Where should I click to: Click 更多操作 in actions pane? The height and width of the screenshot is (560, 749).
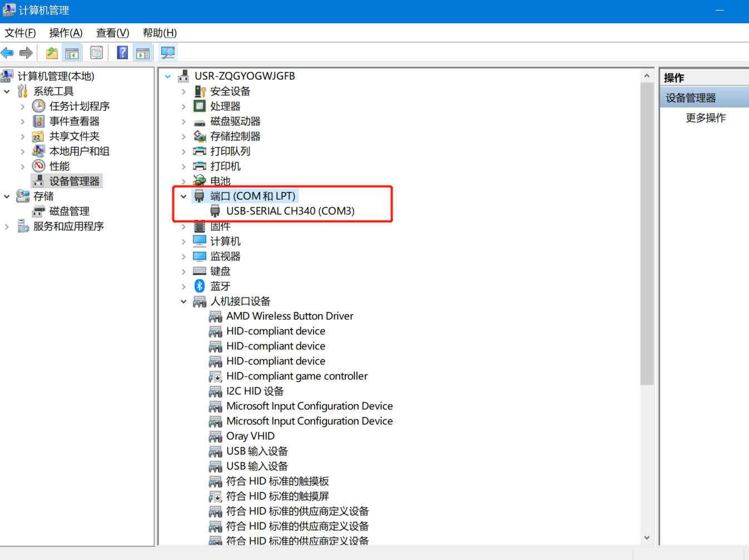tap(705, 118)
